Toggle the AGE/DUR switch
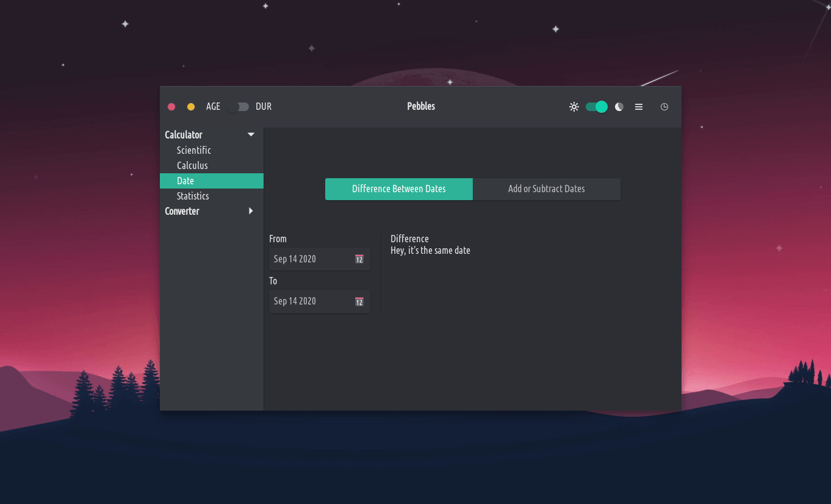This screenshot has height=504, width=831. (238, 107)
